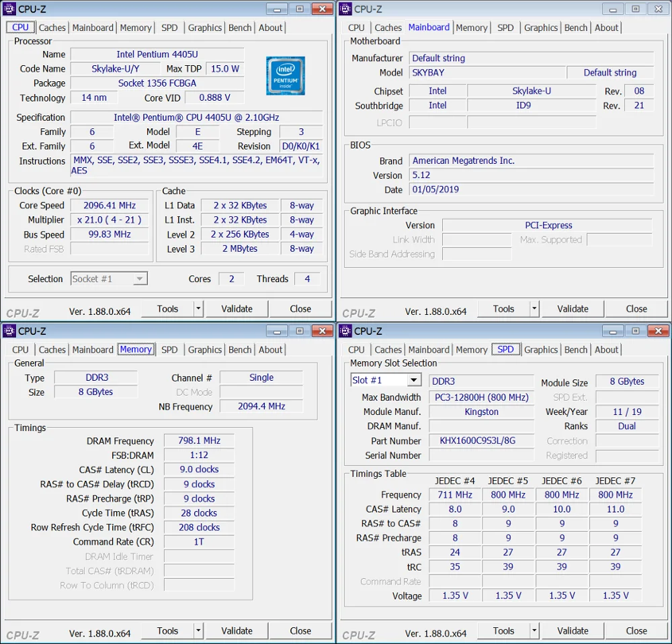Select the Mainboard tab in the Memory window
This screenshot has width=672, height=644.
click(93, 349)
